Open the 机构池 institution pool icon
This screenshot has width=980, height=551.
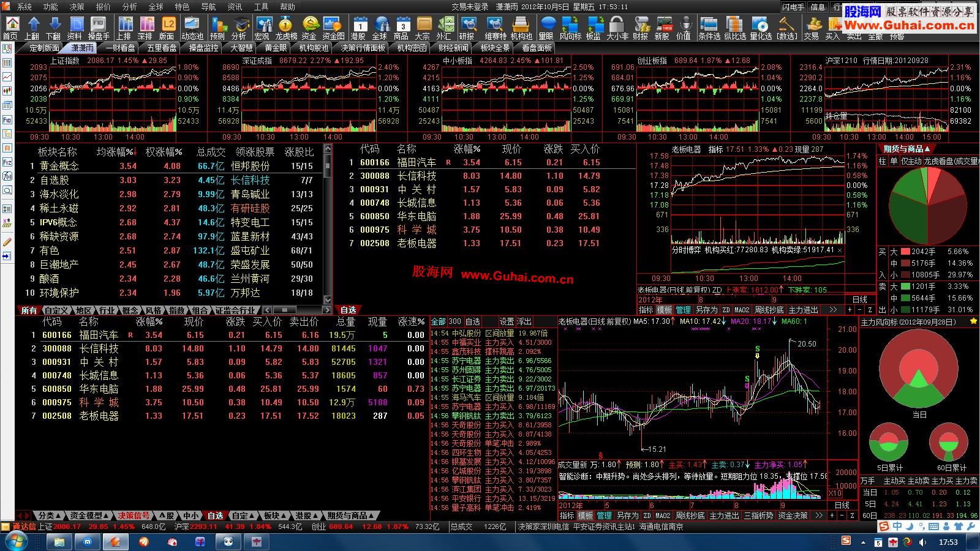coord(521,28)
